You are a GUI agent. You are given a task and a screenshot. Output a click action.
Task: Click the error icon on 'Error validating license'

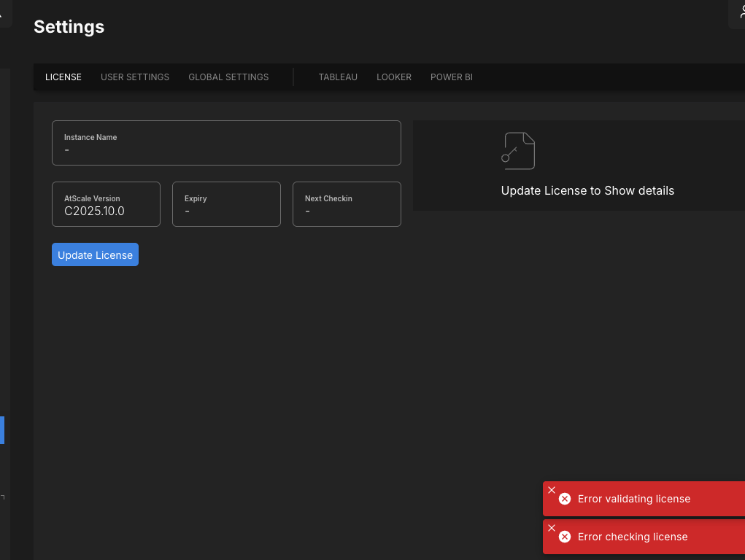pos(565,499)
